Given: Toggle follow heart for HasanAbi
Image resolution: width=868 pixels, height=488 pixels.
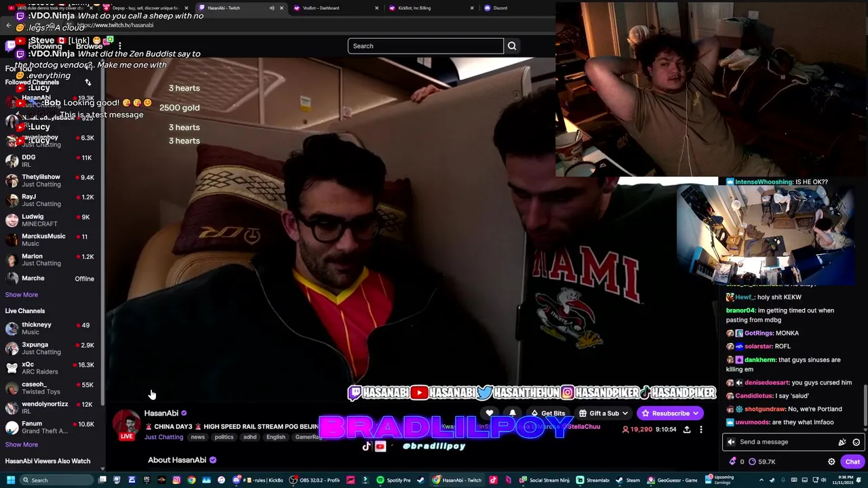Looking at the screenshot, I should click(x=490, y=413).
